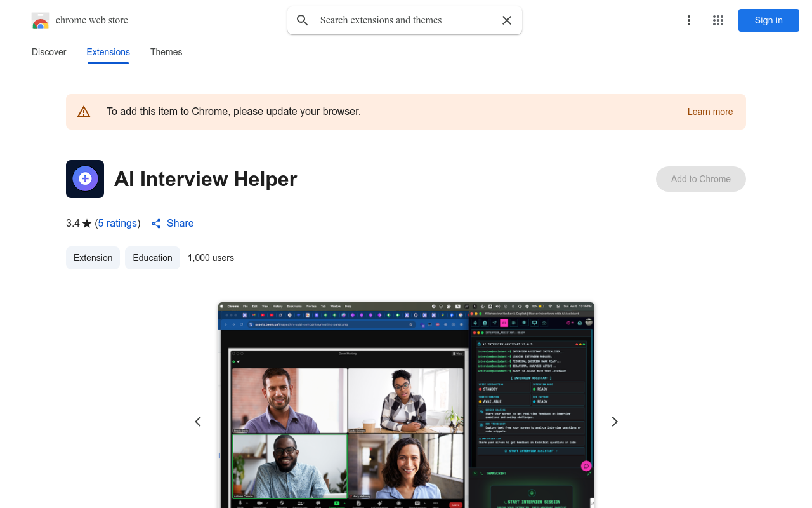This screenshot has height=508, width=812.
Task: Click the Share link
Action: pyautogui.click(x=173, y=223)
